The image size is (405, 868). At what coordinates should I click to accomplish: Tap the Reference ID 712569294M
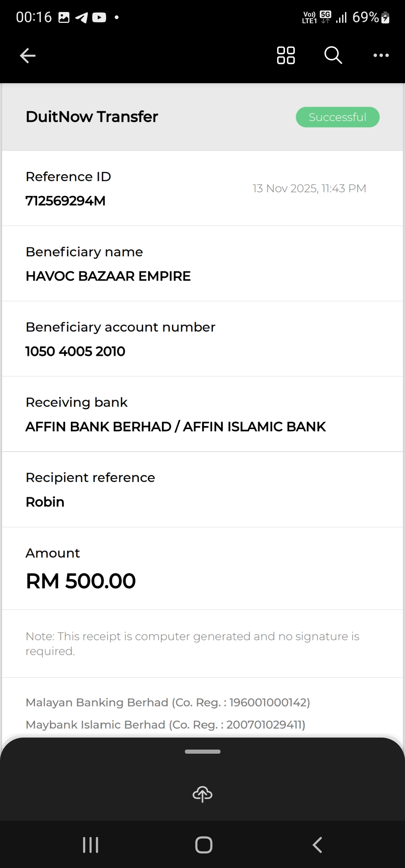(66, 201)
